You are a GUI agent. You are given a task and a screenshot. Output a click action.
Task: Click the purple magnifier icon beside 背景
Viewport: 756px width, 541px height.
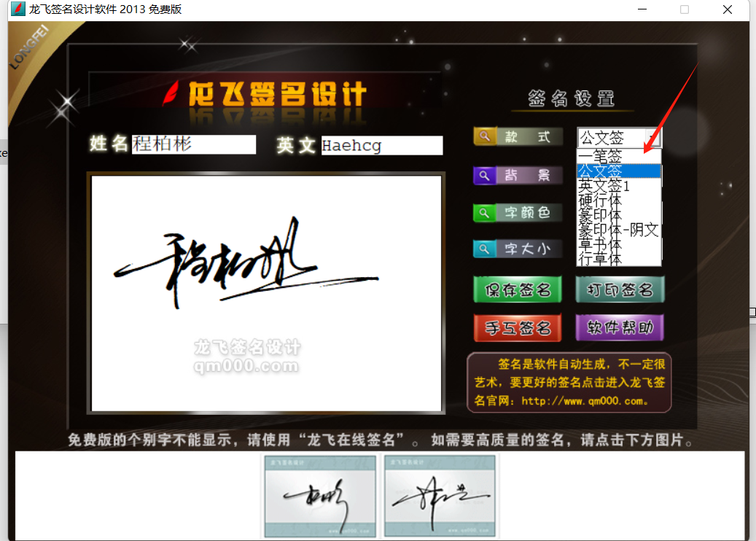[x=484, y=175]
